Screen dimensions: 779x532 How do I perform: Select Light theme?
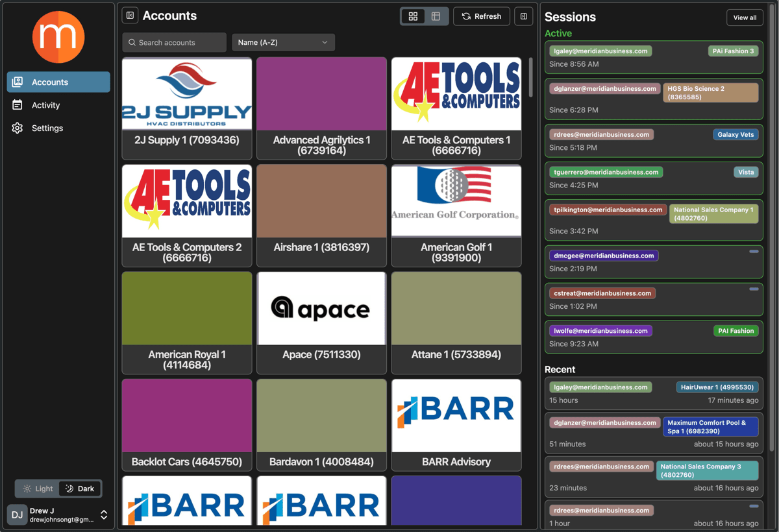coord(38,489)
